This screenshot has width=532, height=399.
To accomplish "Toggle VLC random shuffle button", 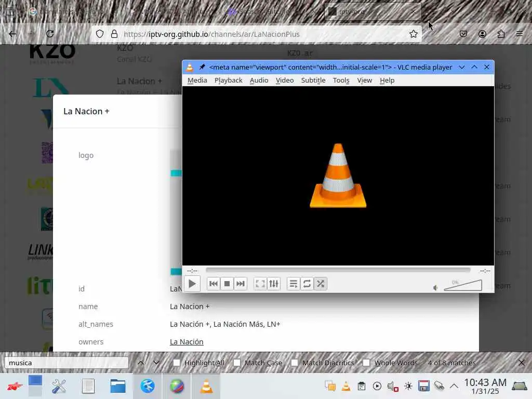I will coord(321,284).
